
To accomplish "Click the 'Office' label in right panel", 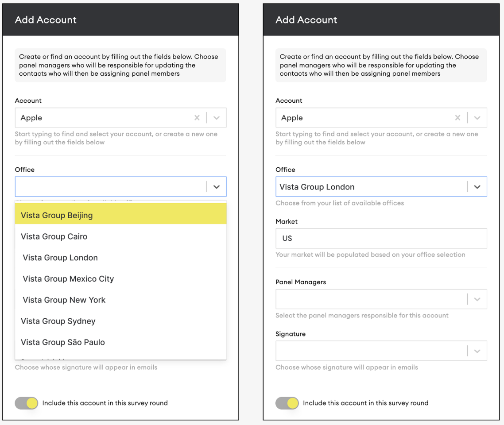I will click(x=285, y=170).
